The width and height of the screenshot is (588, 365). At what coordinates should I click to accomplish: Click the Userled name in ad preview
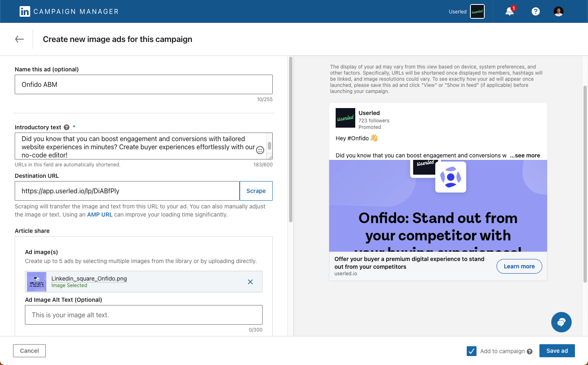coord(369,113)
